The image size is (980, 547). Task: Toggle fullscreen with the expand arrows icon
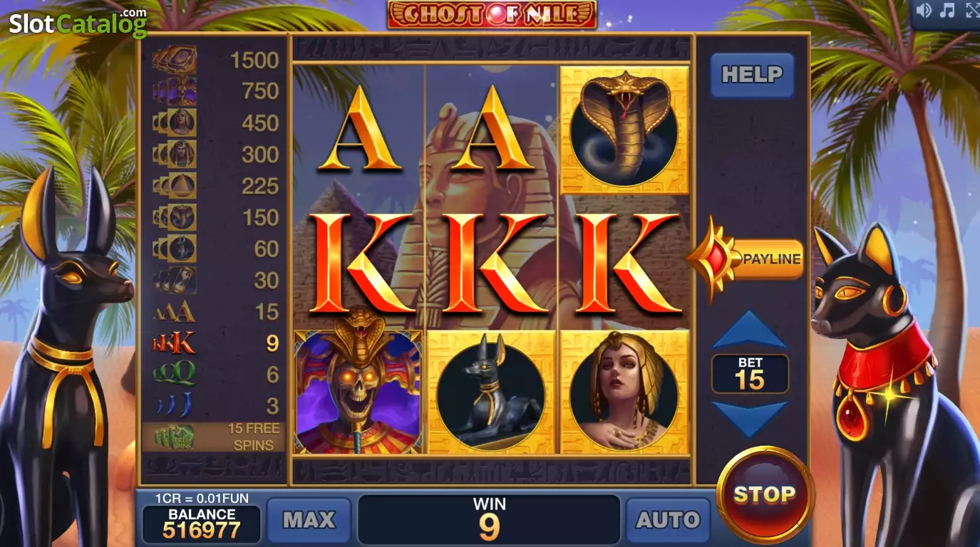tap(972, 11)
